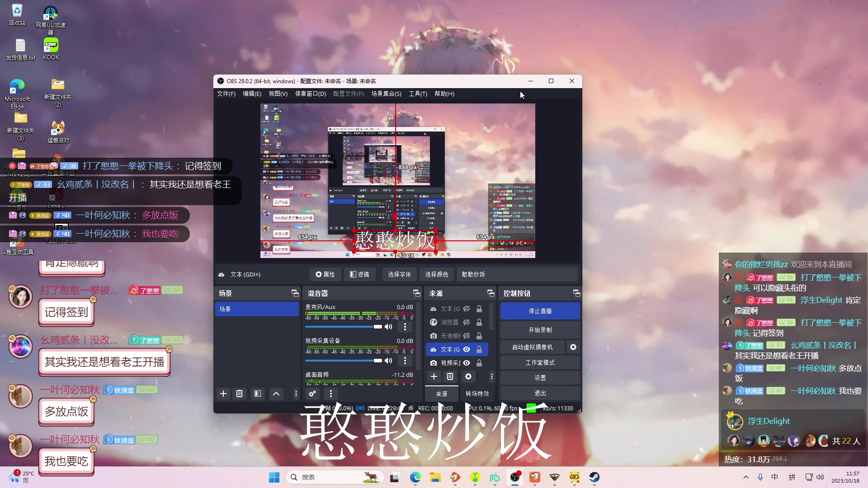This screenshot has width=868, height=488.
Task: Open 文件(F) menu
Action: point(226,94)
